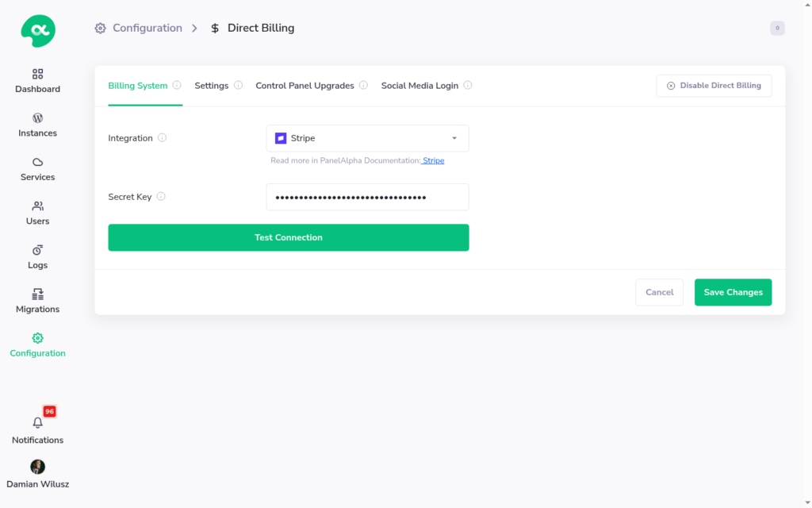Click info icon next to Control Panel Upgrades
Image resolution: width=812 pixels, height=508 pixels.
[x=363, y=85]
